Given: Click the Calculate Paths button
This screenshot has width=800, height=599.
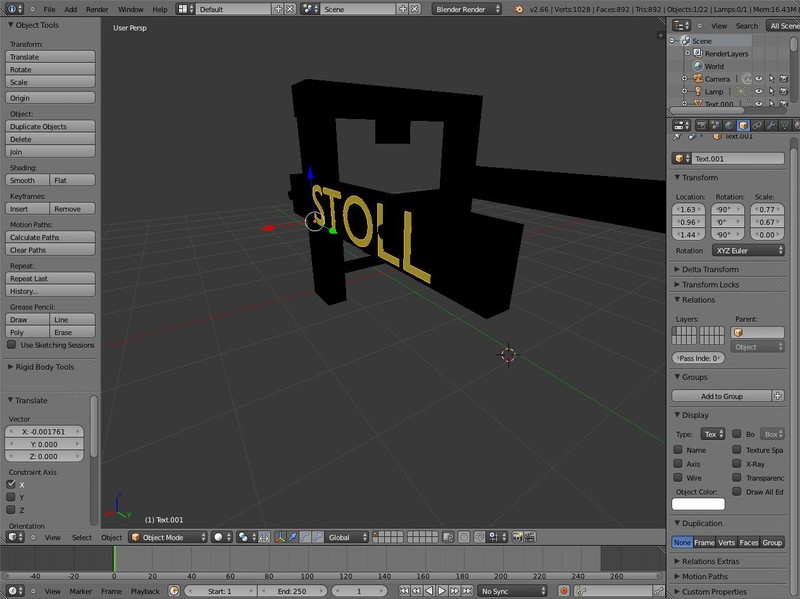Looking at the screenshot, I should pyautogui.click(x=51, y=237).
